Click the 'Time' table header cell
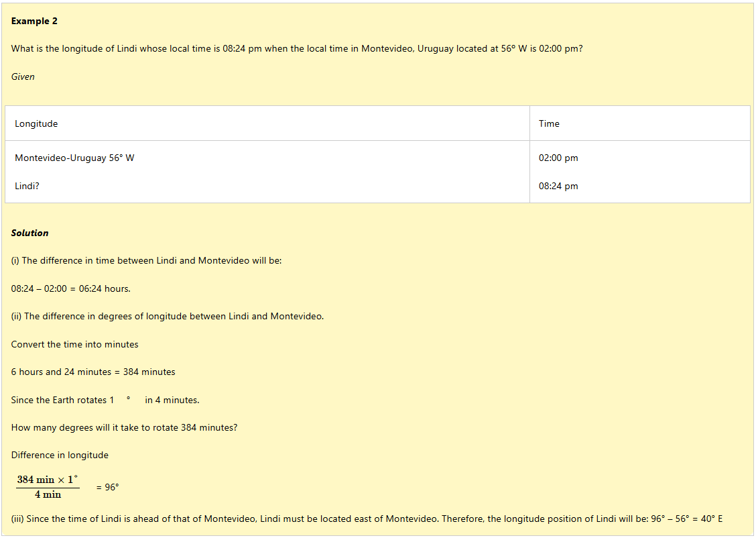The image size is (756, 538). pyautogui.click(x=548, y=123)
